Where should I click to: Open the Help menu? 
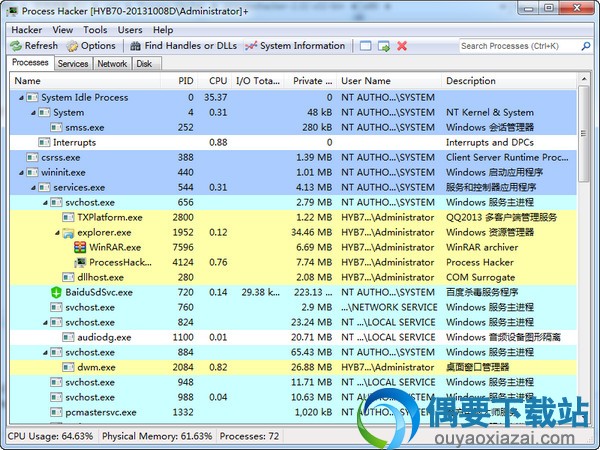click(163, 30)
